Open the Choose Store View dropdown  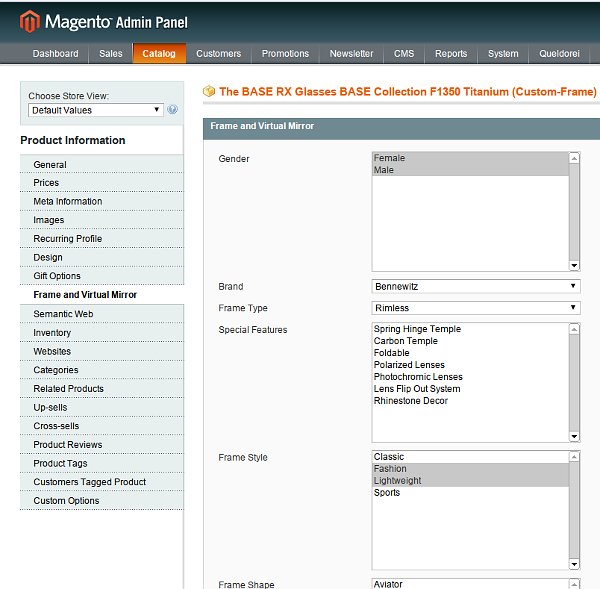[x=96, y=110]
